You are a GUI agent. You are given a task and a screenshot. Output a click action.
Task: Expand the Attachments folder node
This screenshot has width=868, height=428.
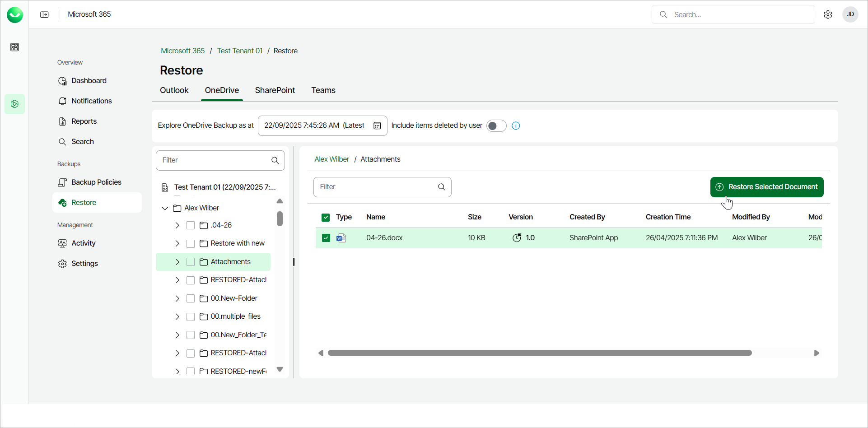(x=177, y=262)
